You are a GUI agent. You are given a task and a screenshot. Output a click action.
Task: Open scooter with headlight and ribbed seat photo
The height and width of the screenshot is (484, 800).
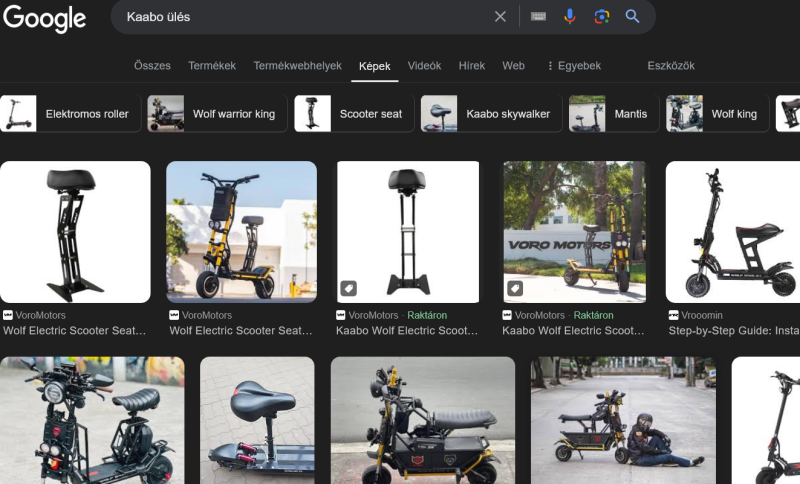(92, 420)
